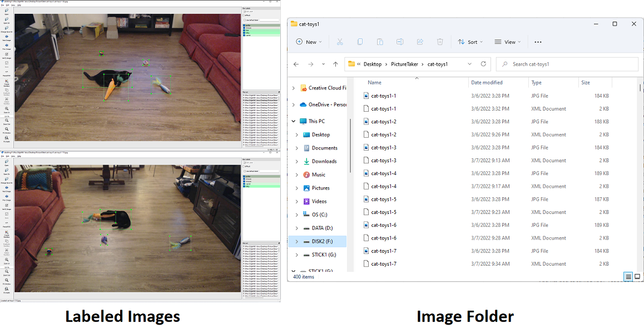644x334 pixels.
Task: Open the address bar history dropdown
Action: coord(469,64)
